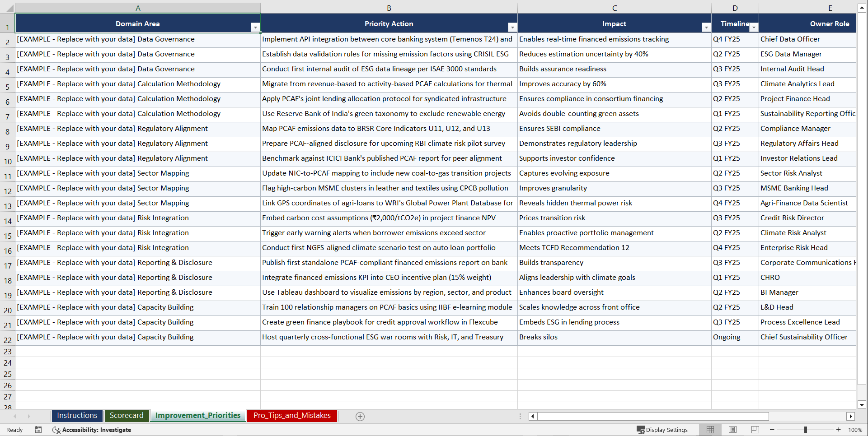Zoom out using the minus icon
The image size is (868, 436).
[772, 430]
